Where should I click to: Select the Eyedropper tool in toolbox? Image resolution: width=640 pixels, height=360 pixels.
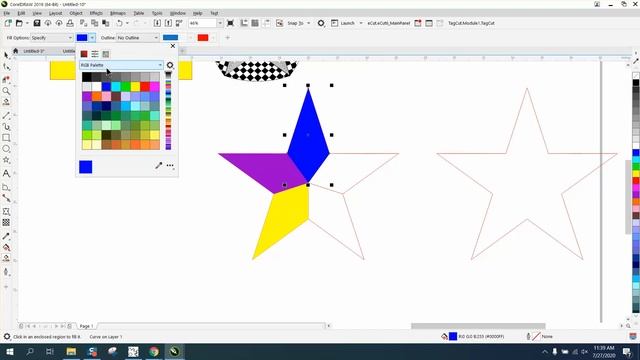6,236
